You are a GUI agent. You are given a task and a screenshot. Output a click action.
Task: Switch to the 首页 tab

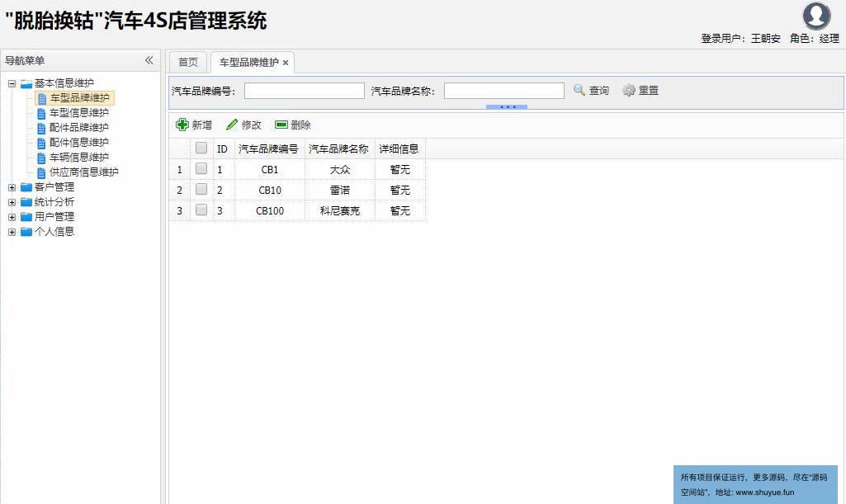pyautogui.click(x=188, y=63)
